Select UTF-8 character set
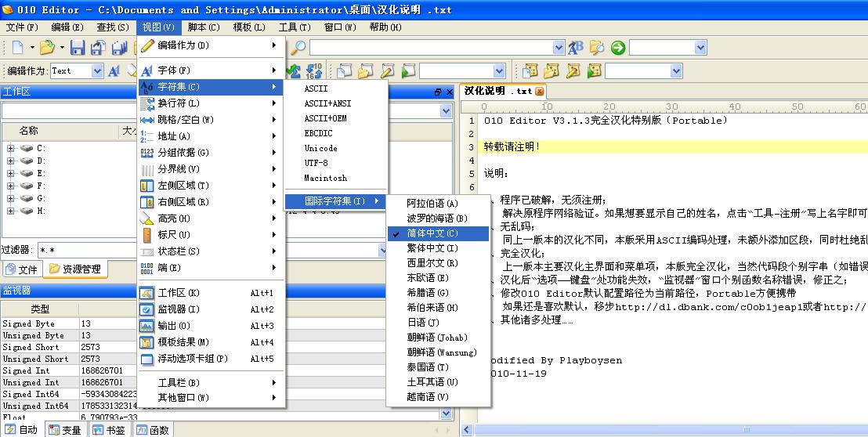 (335, 163)
